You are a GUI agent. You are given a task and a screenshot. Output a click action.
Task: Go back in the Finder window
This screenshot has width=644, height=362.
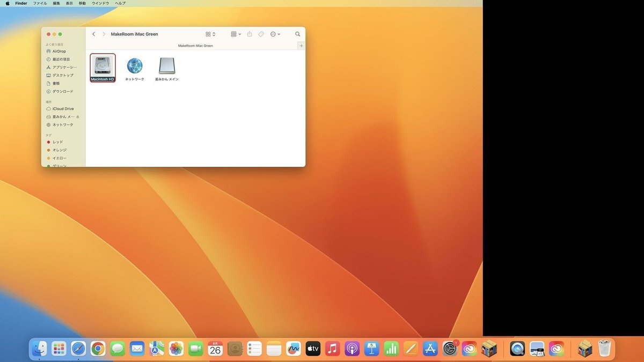[x=94, y=34]
